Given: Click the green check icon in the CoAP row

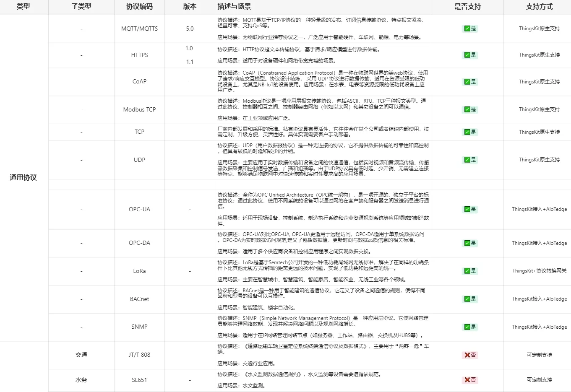Looking at the screenshot, I should pos(467,82).
